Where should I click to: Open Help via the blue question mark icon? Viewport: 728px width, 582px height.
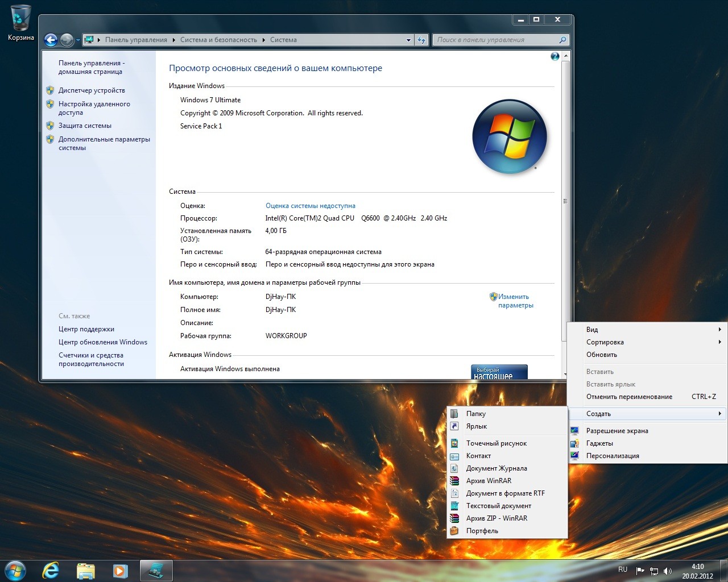click(555, 56)
